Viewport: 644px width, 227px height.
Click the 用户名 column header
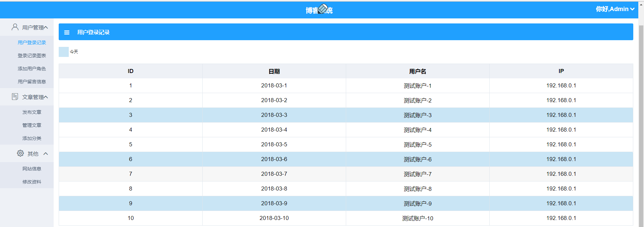[418, 71]
